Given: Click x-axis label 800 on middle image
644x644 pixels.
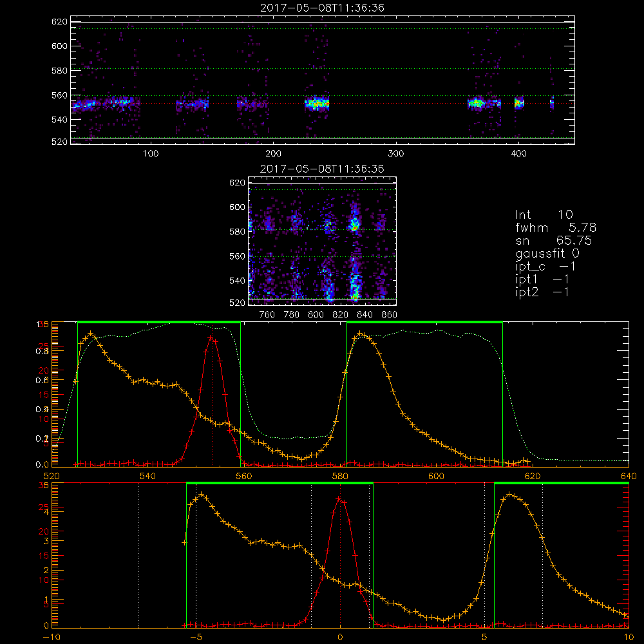Looking at the screenshot, I should (316, 315).
